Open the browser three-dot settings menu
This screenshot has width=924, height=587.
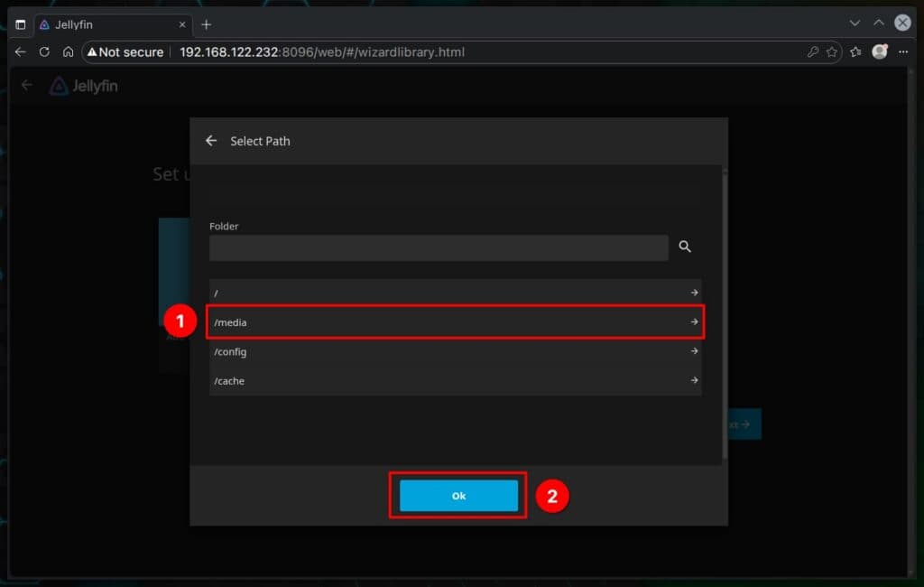click(x=903, y=52)
